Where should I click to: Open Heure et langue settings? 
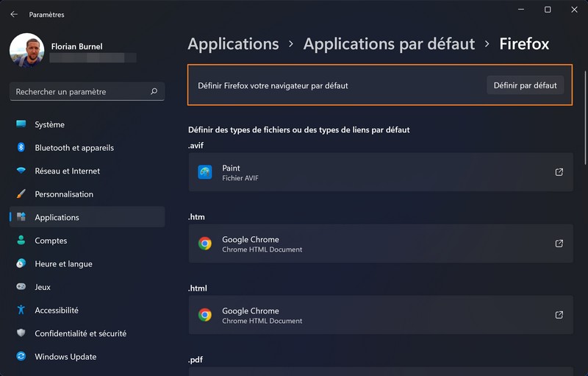click(87, 264)
